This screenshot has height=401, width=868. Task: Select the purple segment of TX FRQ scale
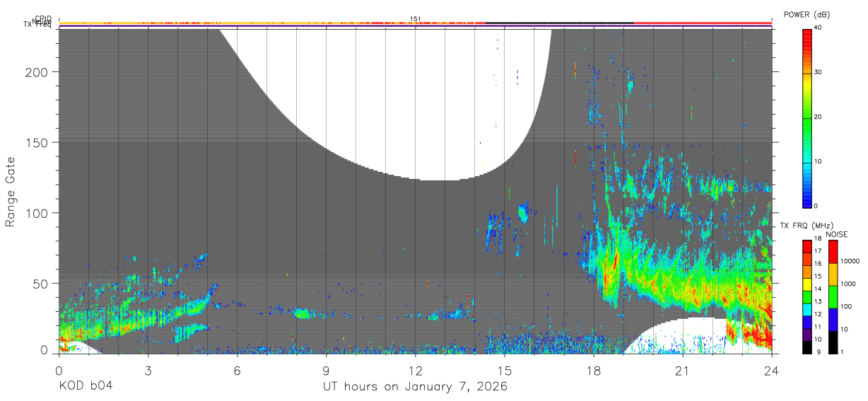[807, 335]
